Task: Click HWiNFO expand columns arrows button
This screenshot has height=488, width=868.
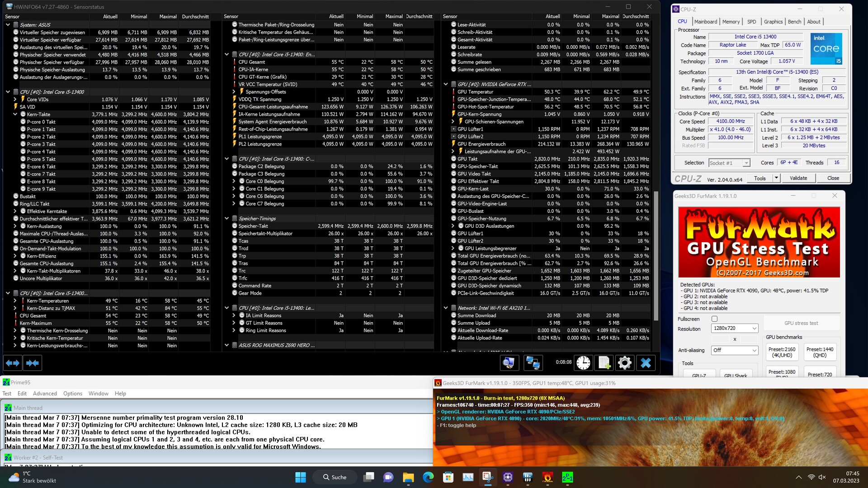Action: coord(13,363)
